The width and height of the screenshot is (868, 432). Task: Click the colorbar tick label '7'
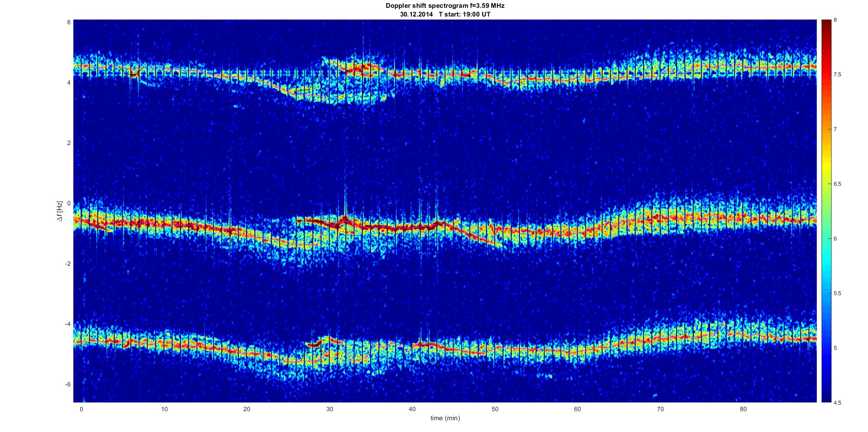(835, 129)
